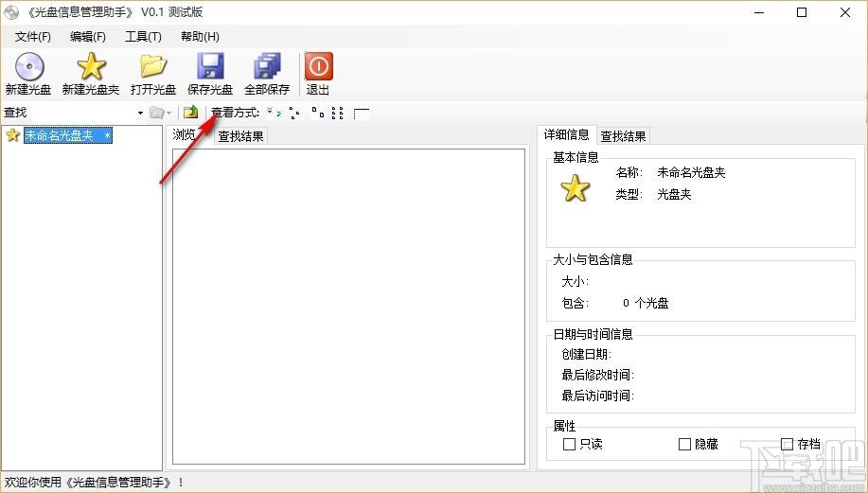Image resolution: width=868 pixels, height=493 pixels.
Task: Click the large star icon in 基本信息
Action: (576, 188)
